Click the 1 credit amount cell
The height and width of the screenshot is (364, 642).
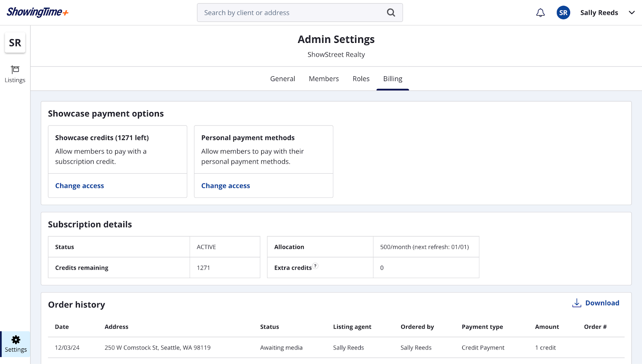click(545, 348)
